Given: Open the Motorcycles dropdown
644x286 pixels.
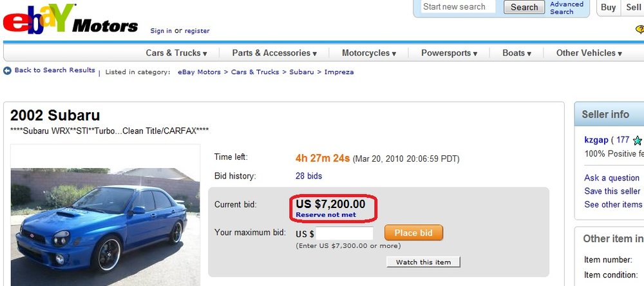Looking at the screenshot, I should pos(369,53).
